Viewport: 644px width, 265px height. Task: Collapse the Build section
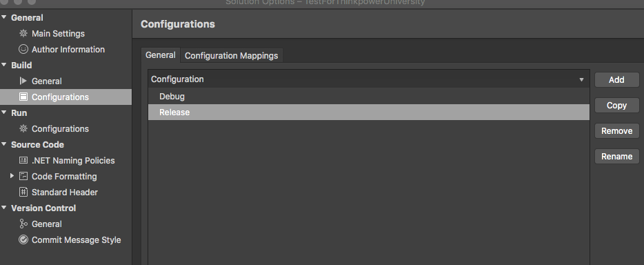tap(3, 65)
